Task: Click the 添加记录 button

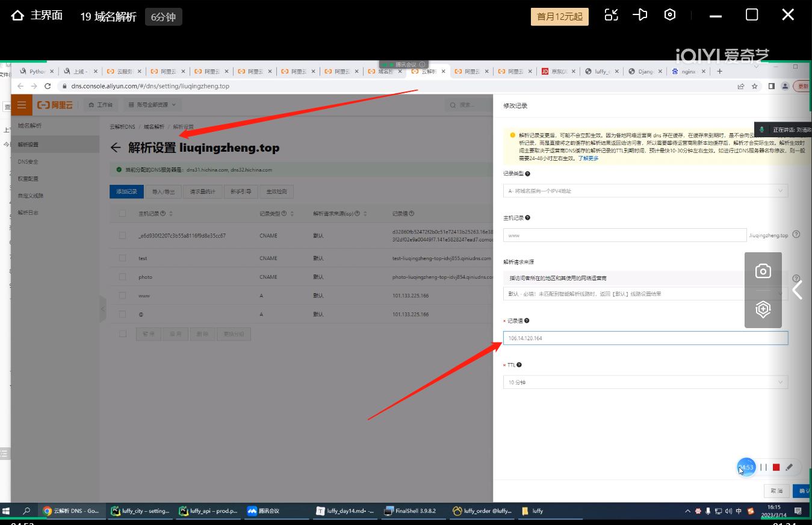Action: (127, 191)
